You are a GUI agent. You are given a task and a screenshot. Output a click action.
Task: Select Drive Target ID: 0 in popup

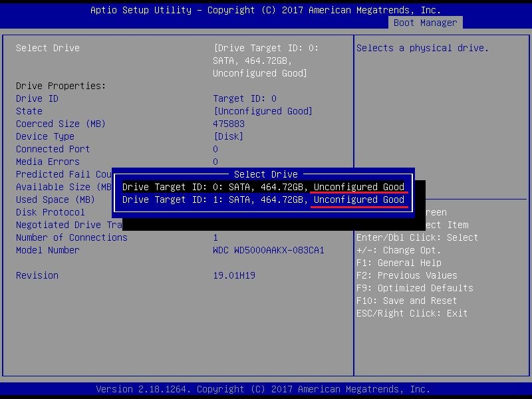tap(263, 187)
